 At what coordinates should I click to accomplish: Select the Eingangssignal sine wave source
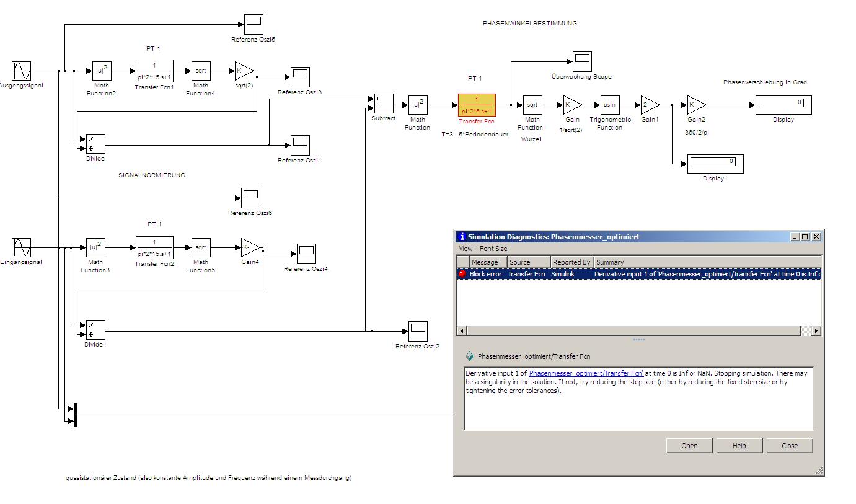(x=21, y=247)
